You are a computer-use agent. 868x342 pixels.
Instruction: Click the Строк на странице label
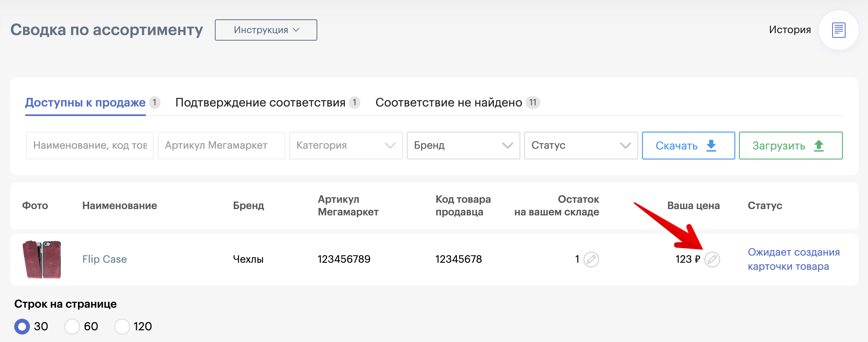click(65, 304)
